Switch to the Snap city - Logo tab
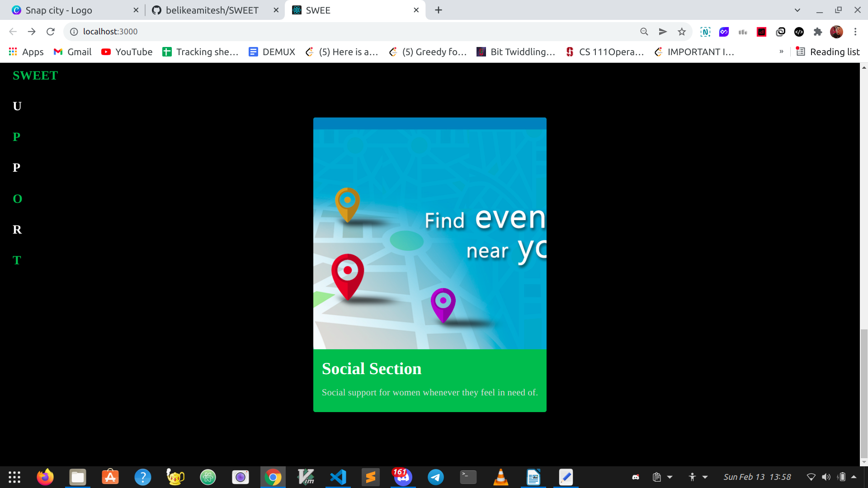The image size is (868, 488). [x=59, y=10]
